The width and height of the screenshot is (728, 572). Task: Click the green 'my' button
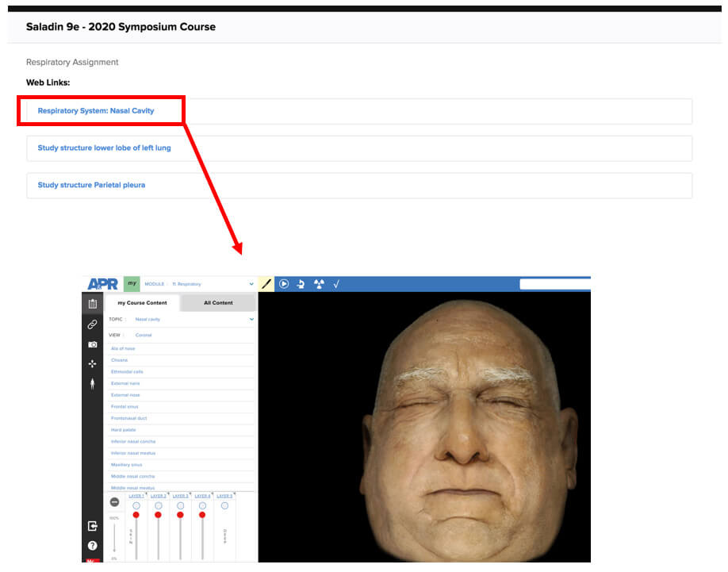(x=132, y=284)
